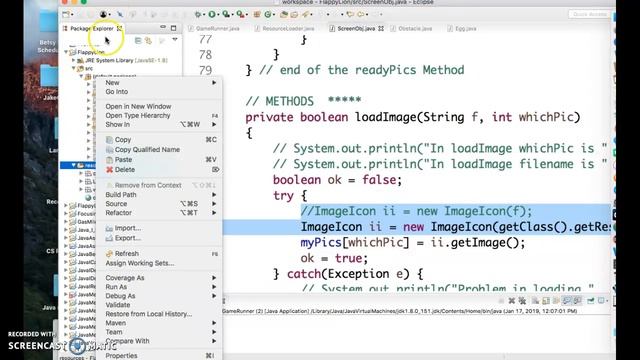
Task: Choose Delete from context menu
Action: 160,169
